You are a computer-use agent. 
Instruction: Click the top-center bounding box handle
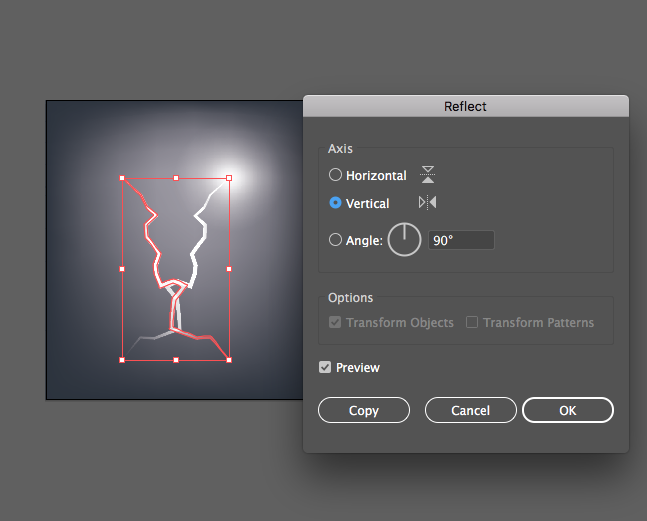tap(176, 178)
